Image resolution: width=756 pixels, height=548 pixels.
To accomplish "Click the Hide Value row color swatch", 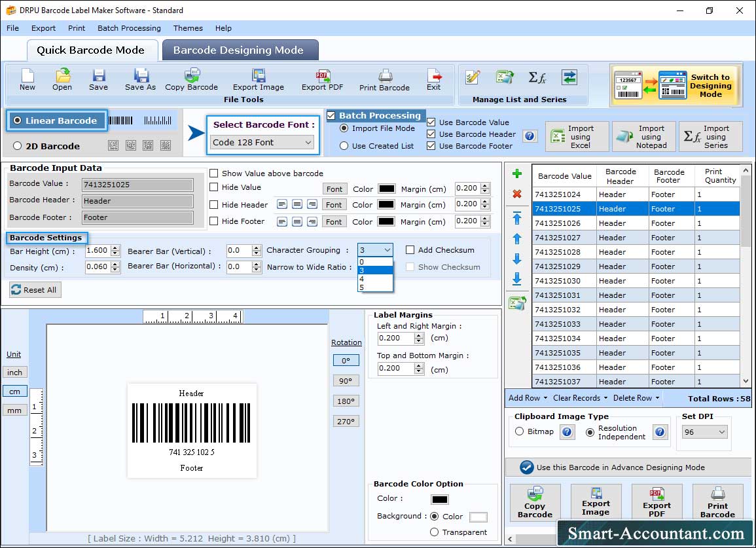I will click(x=387, y=188).
